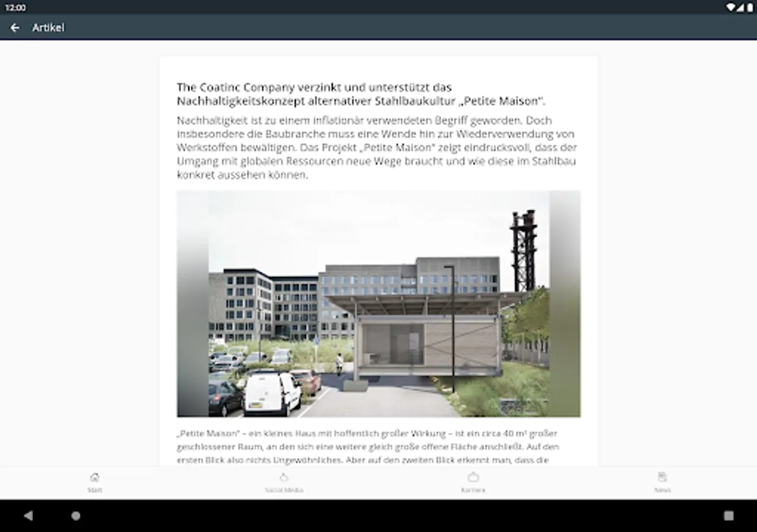Go back using the arrow icon
Screen dimensions: 757x532
click(x=15, y=28)
